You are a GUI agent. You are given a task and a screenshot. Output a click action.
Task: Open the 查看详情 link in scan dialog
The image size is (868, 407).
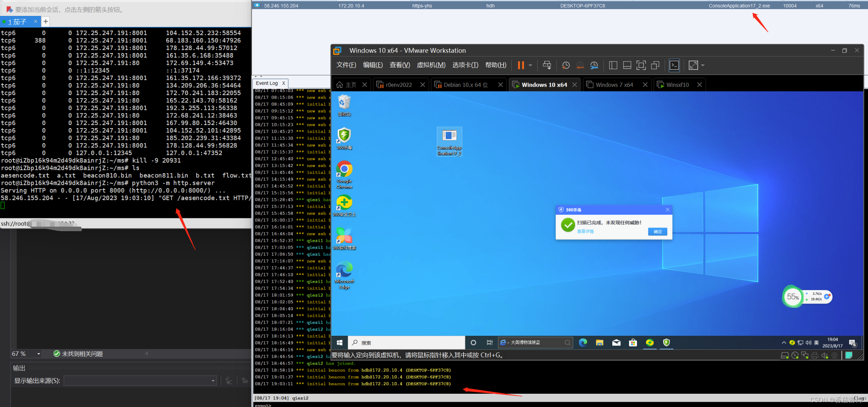(585, 232)
